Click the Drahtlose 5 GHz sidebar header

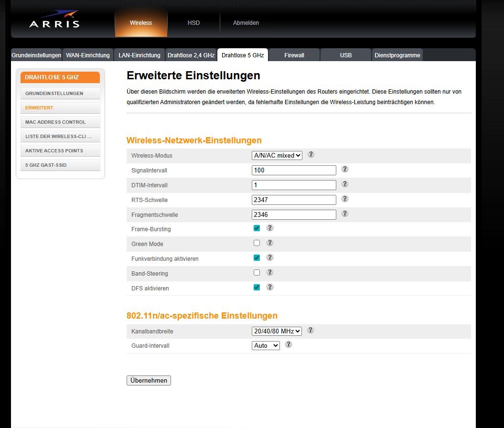click(60, 77)
